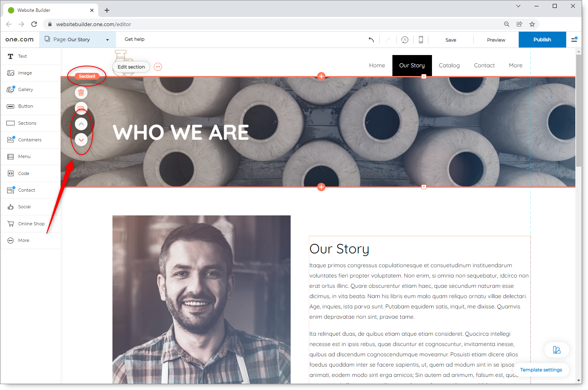Click the Publish button
The width and height of the screenshot is (588, 390).
tap(542, 40)
